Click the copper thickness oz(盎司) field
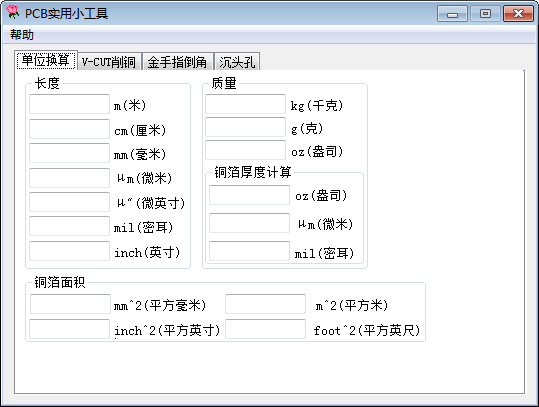Screen dimensions: 539x407 [x=250, y=195]
